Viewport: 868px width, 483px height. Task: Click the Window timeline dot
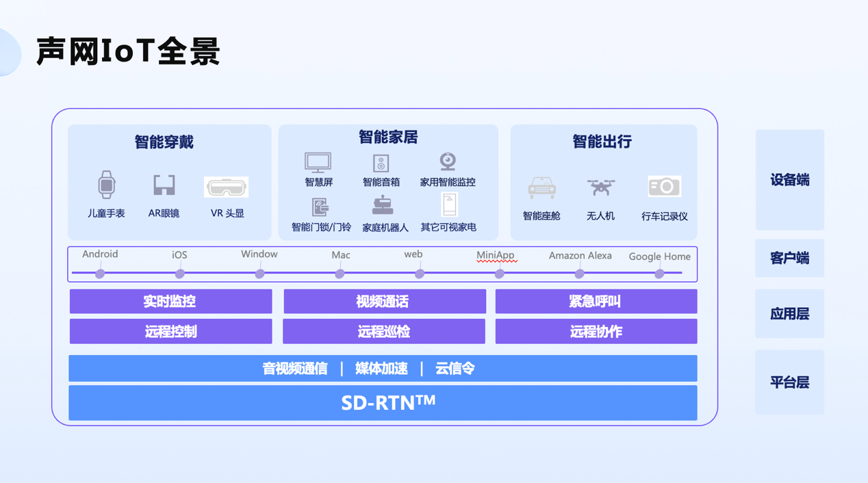coord(259,274)
